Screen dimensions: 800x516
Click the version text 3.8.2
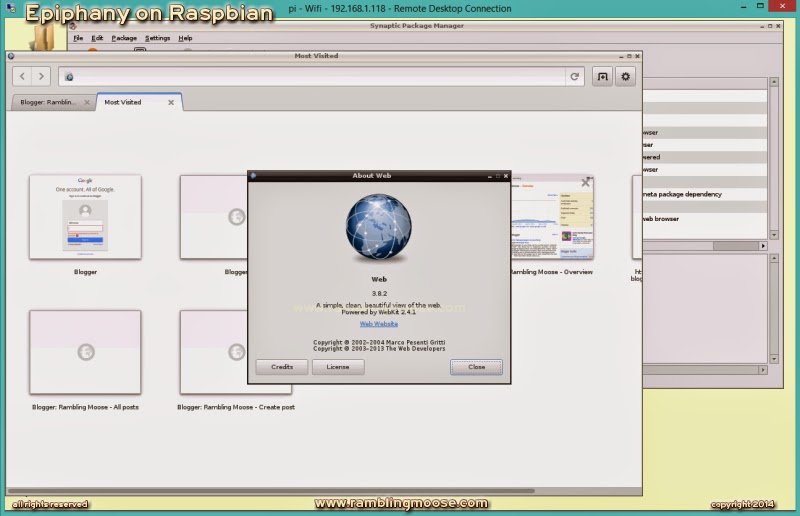click(379, 293)
